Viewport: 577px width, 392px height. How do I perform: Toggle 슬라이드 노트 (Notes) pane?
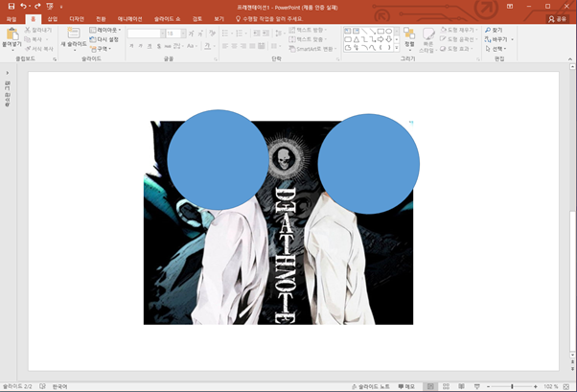[371, 386]
